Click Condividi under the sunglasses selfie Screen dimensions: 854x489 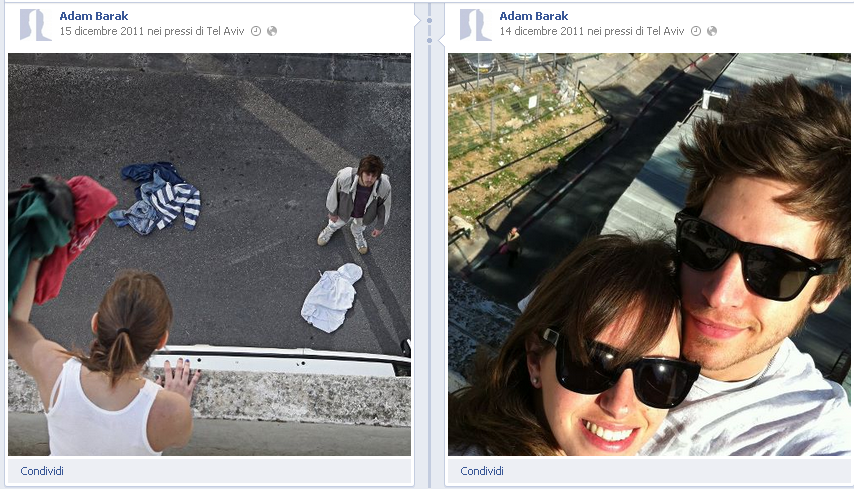(x=482, y=471)
